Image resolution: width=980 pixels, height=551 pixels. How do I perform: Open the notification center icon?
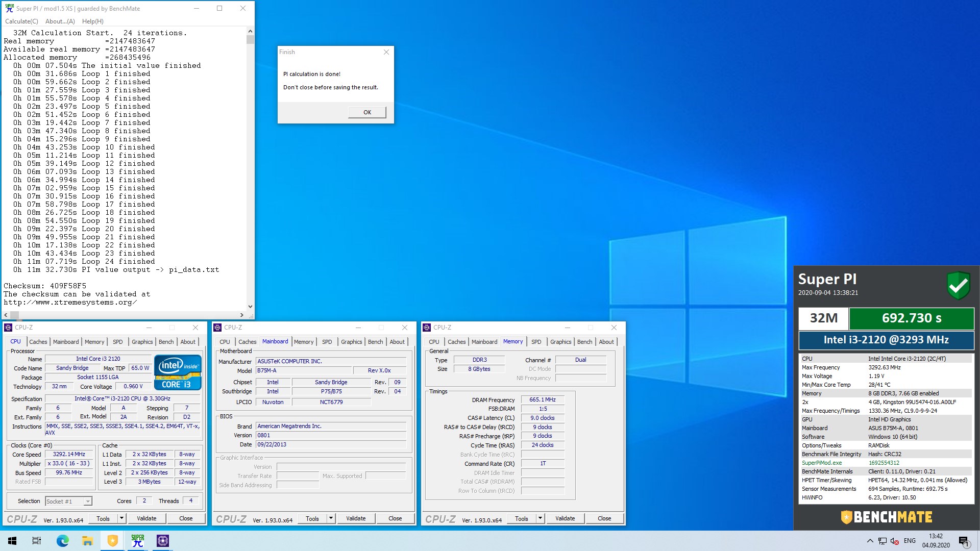tap(964, 541)
